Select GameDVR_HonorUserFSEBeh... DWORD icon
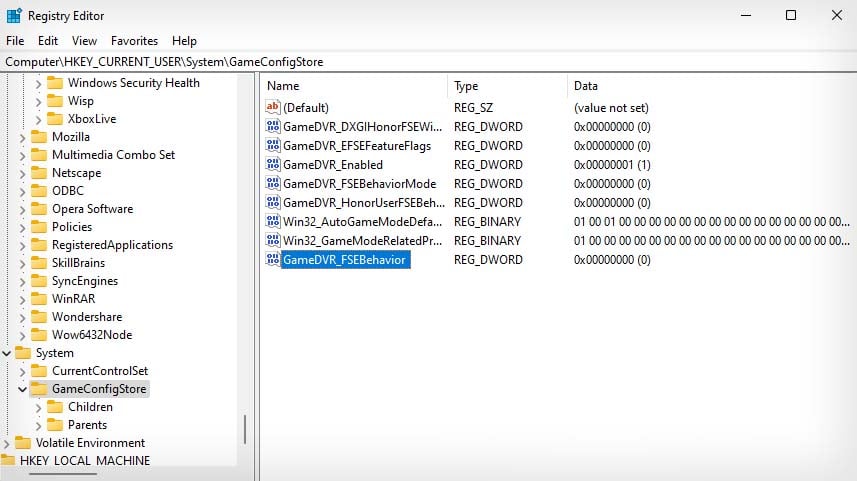This screenshot has width=857, height=481. tap(273, 202)
